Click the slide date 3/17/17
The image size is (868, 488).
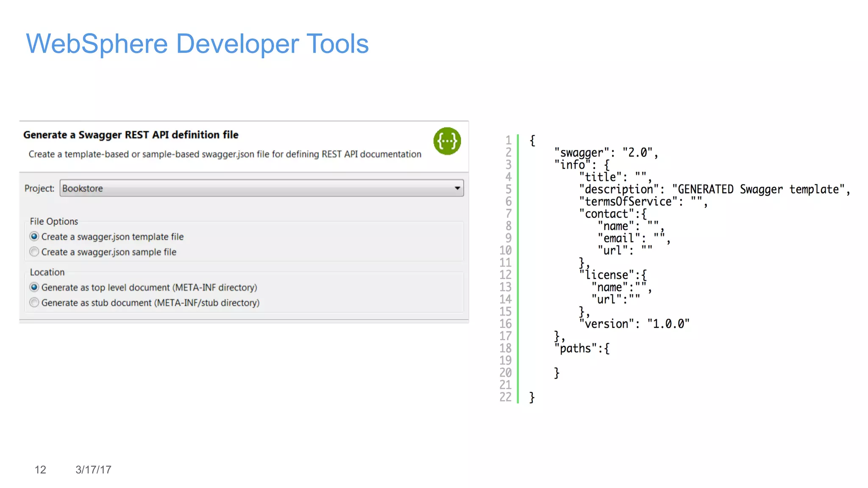[x=93, y=470]
